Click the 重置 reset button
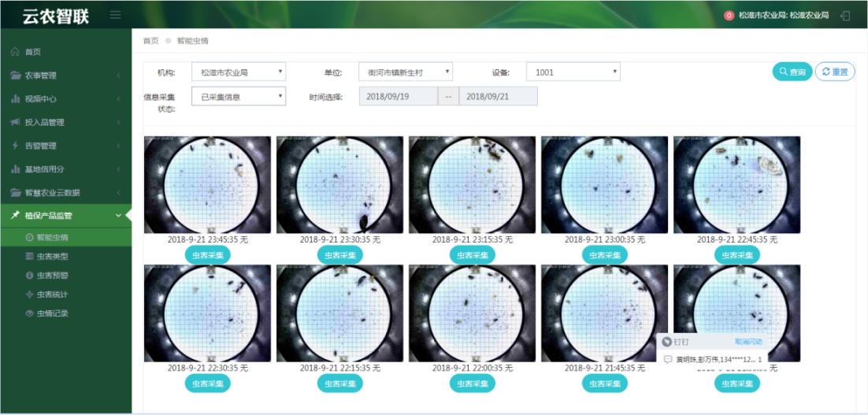The image size is (868, 415). click(834, 72)
